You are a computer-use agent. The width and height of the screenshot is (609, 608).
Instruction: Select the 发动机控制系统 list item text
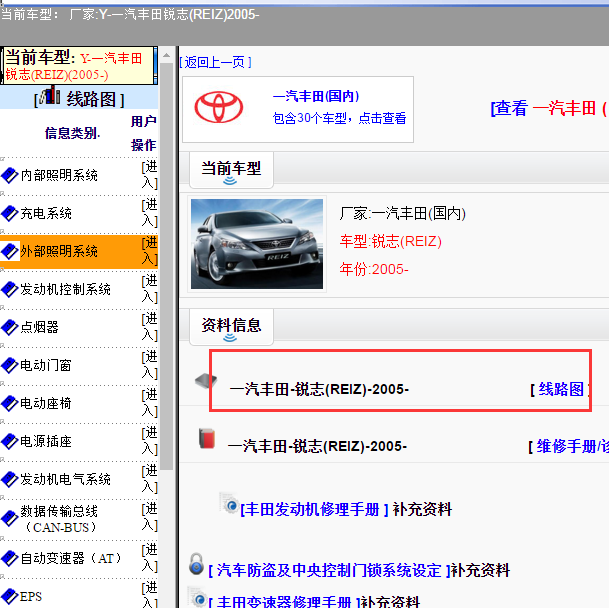click(65, 289)
